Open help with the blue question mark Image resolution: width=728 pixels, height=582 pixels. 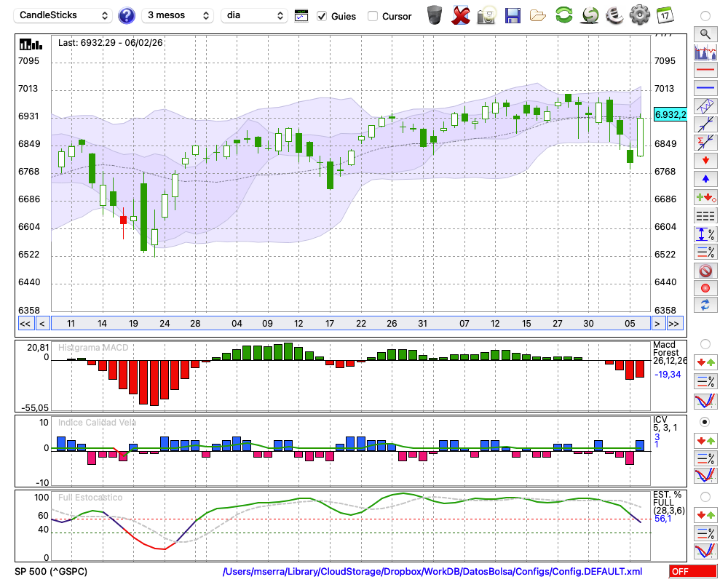(126, 16)
